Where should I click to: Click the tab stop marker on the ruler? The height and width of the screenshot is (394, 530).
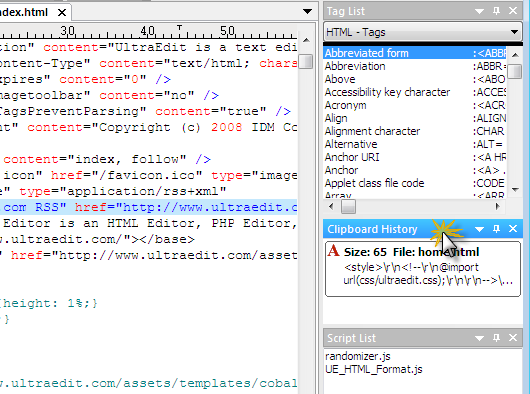179,27
